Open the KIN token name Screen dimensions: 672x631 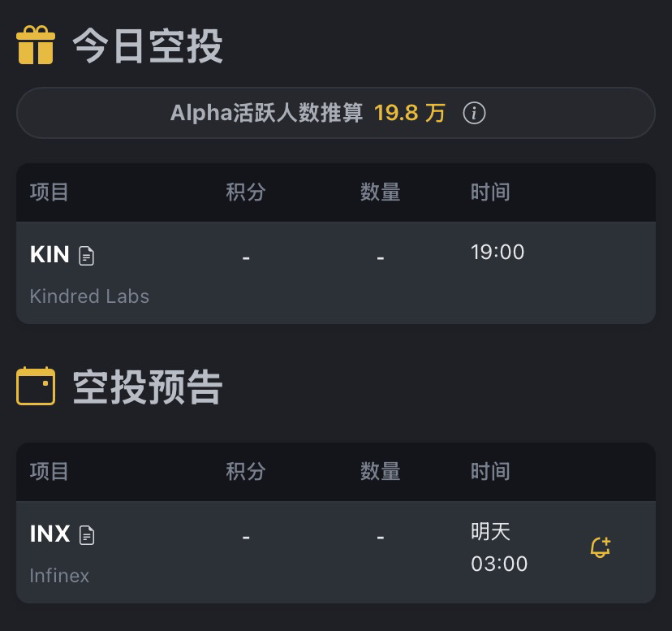(50, 255)
